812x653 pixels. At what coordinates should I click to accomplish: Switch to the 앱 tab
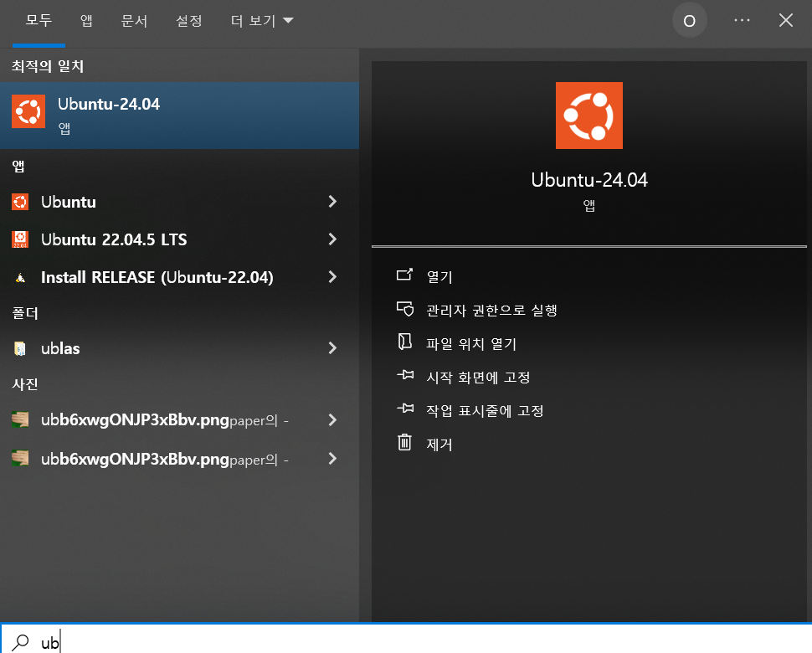point(86,21)
